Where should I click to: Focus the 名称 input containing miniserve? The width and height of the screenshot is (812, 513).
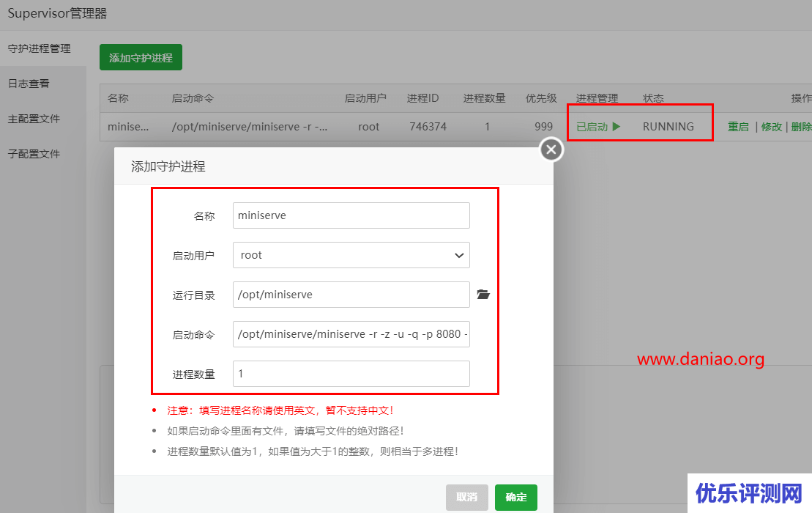[351, 215]
